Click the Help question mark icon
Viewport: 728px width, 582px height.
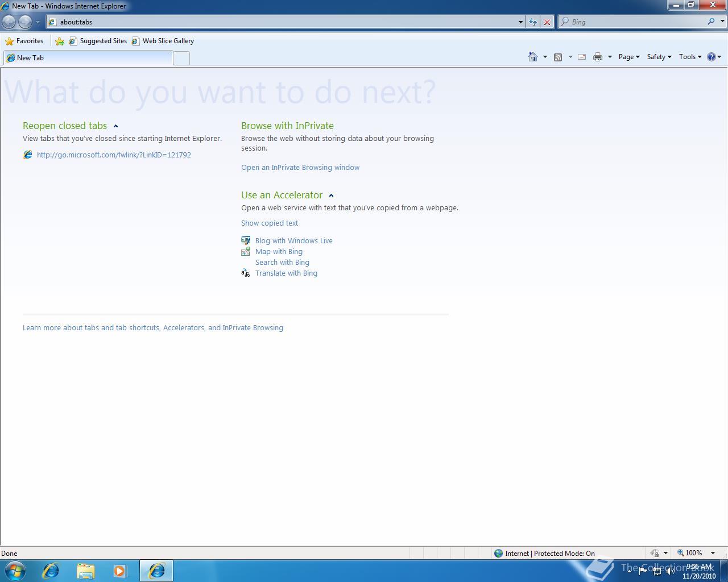(712, 57)
